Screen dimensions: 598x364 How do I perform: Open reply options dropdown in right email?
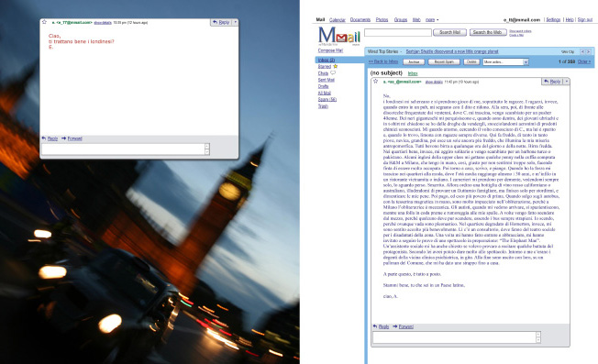coord(567,82)
